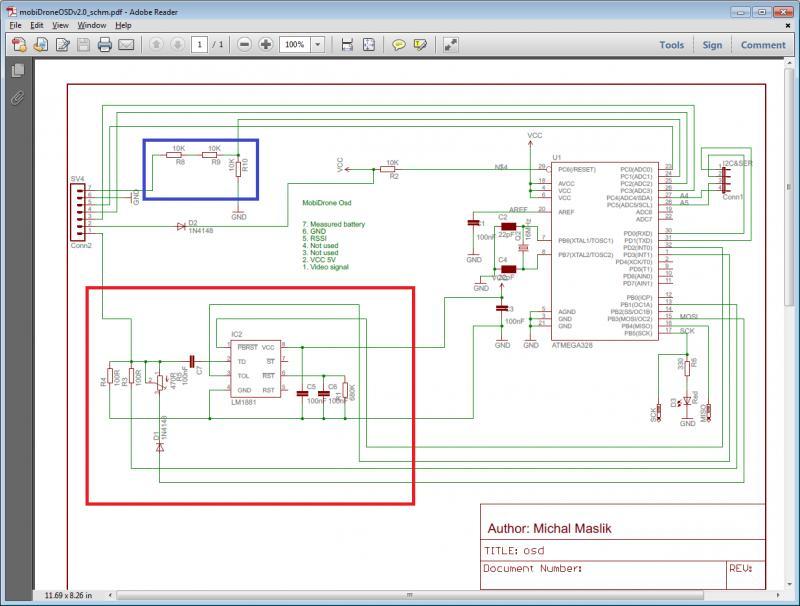The width and height of the screenshot is (800, 606).
Task: Open the Sign pane
Action: 712,45
